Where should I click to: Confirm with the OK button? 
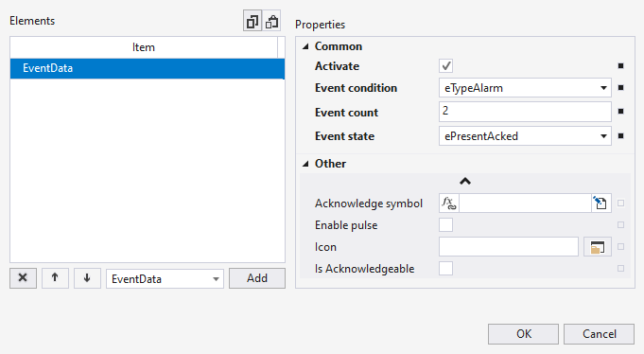(524, 334)
